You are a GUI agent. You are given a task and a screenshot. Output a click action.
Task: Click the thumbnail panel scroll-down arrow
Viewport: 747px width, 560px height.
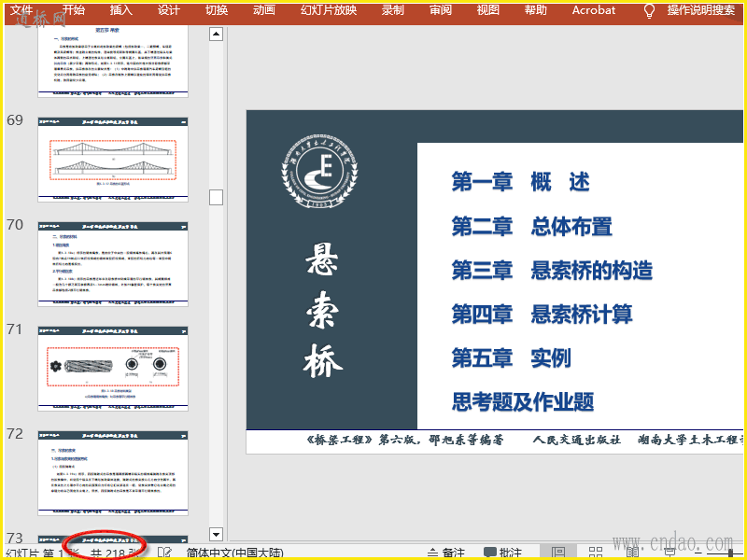point(217,534)
